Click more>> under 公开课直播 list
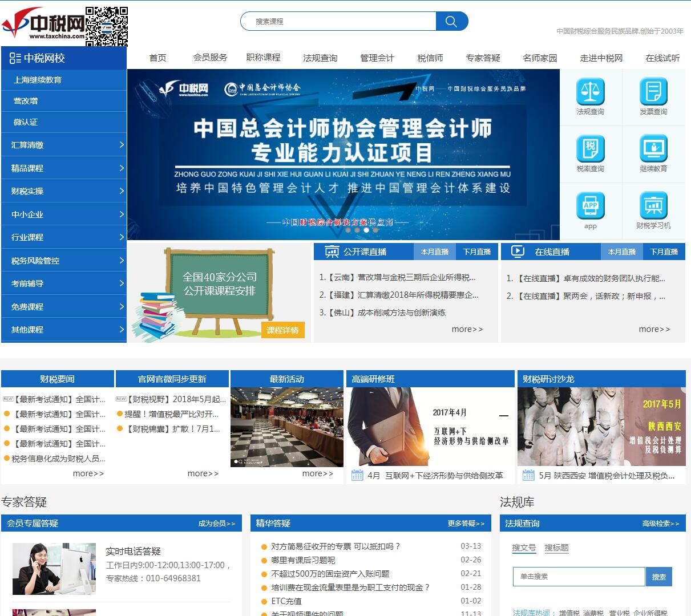691x616 pixels. coord(467,329)
